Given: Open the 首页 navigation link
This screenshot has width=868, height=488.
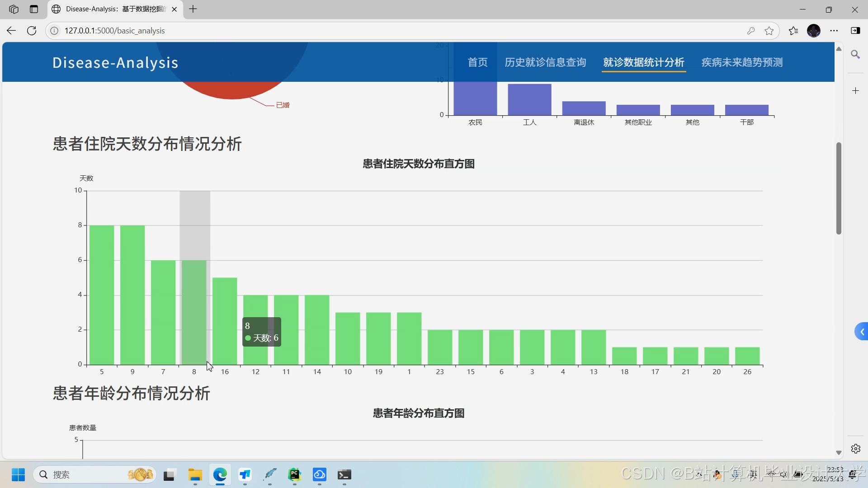Looking at the screenshot, I should pyautogui.click(x=477, y=62).
